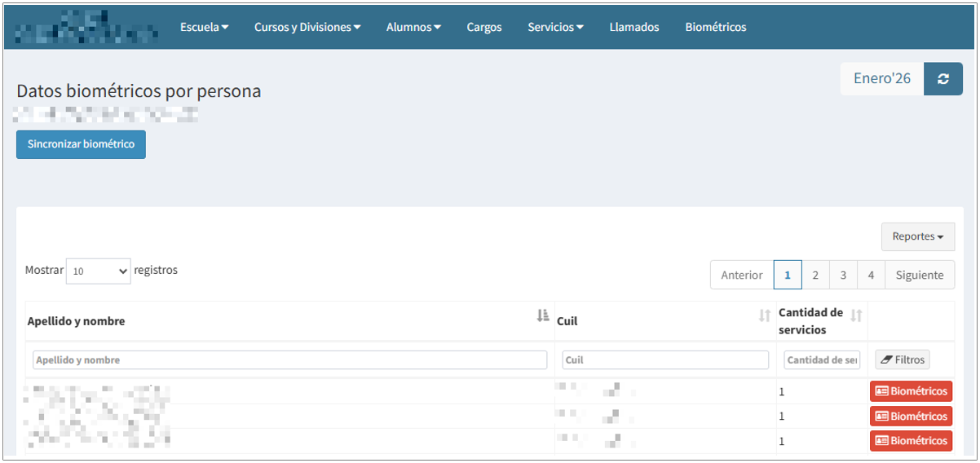This screenshot has width=980, height=463.
Task: Click the refresh icon next to Enero'26
Action: click(x=943, y=79)
